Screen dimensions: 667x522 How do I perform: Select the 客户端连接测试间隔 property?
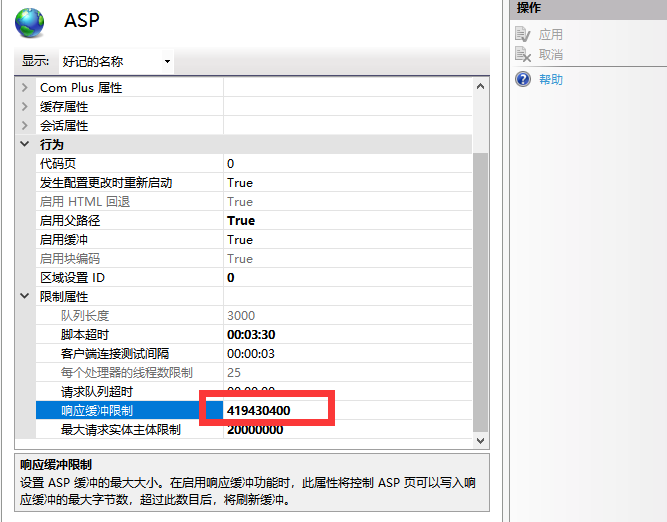pyautogui.click(x=254, y=354)
